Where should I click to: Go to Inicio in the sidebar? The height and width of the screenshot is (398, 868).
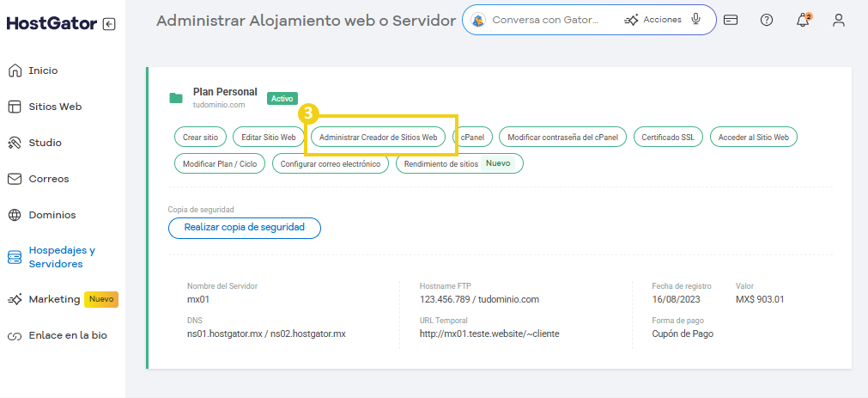point(43,70)
